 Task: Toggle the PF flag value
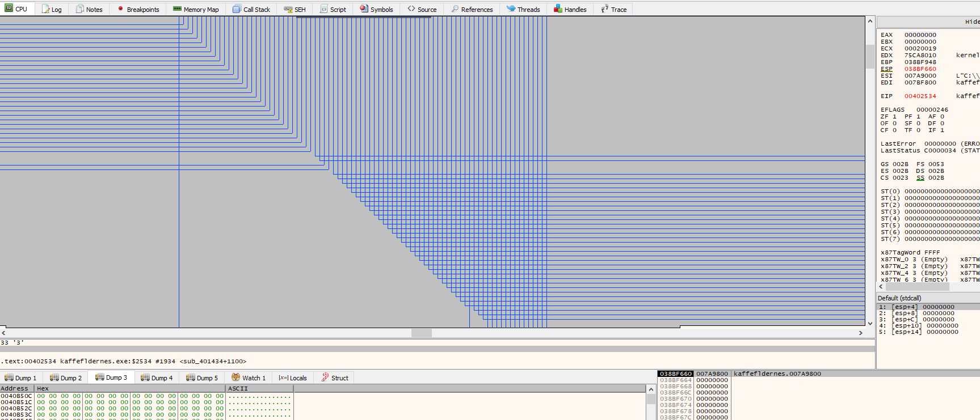pos(919,117)
